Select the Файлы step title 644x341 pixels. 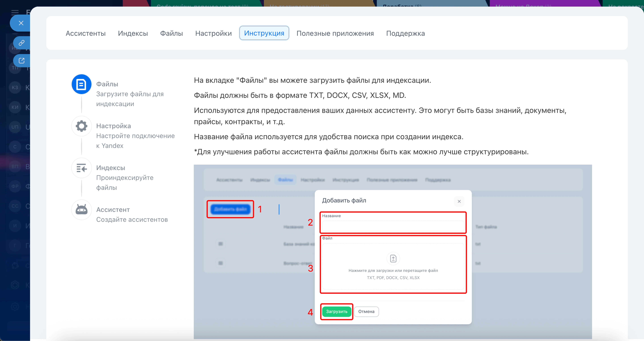pos(107,84)
